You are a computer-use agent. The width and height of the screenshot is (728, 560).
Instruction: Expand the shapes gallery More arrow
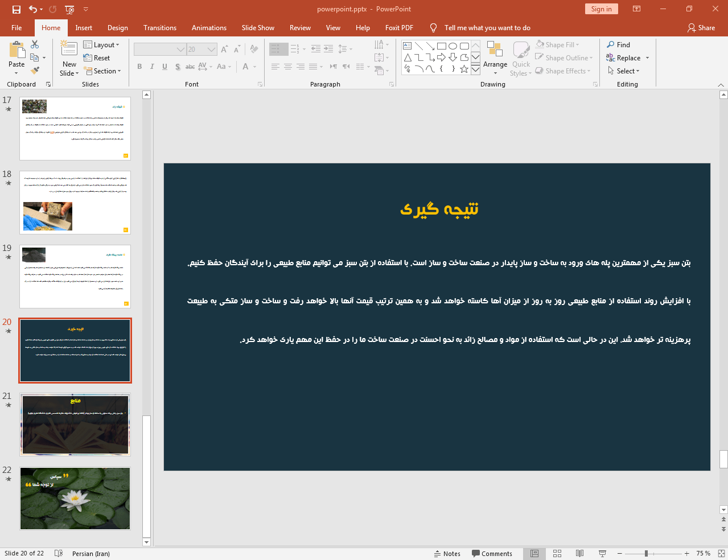[x=475, y=69]
